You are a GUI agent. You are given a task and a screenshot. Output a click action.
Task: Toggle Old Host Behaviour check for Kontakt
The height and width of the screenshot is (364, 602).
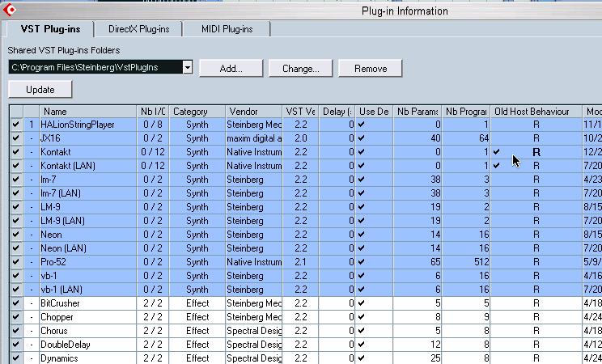(x=497, y=152)
